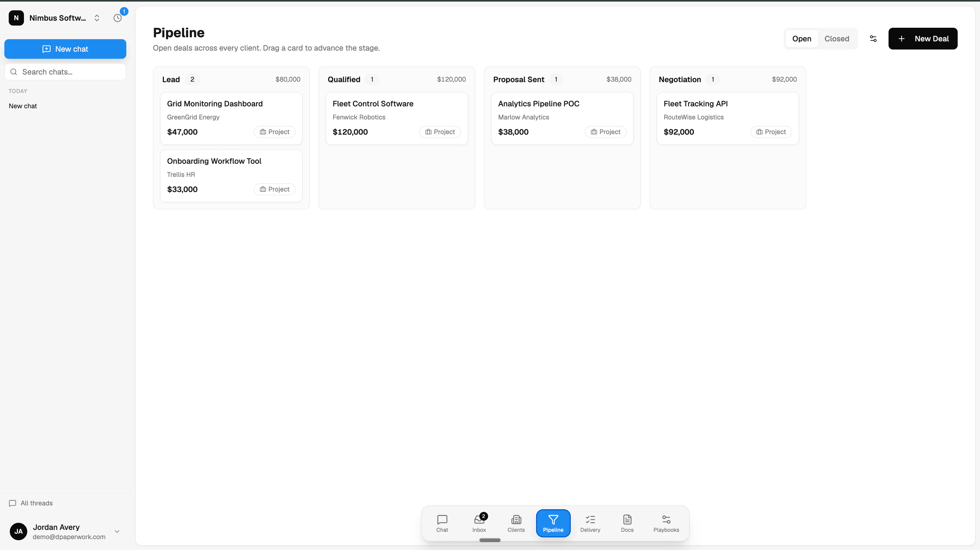Show Open deals
The image size is (980, 550).
(802, 39)
